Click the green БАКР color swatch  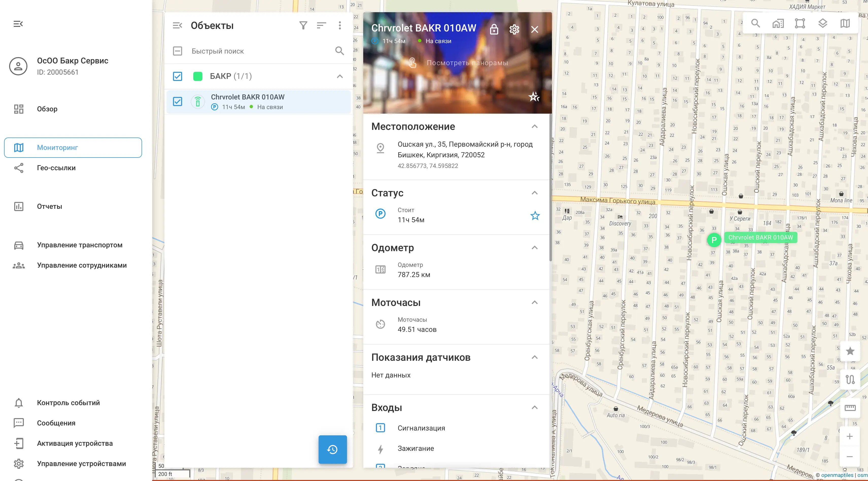point(198,76)
